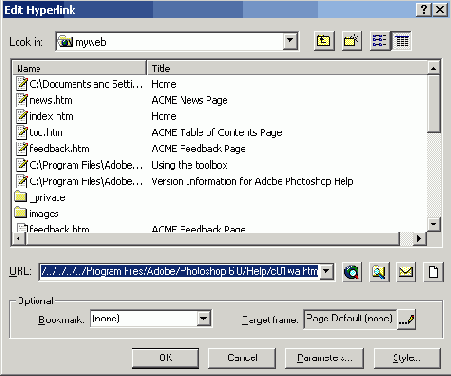Click the Parameters button

click(x=324, y=358)
